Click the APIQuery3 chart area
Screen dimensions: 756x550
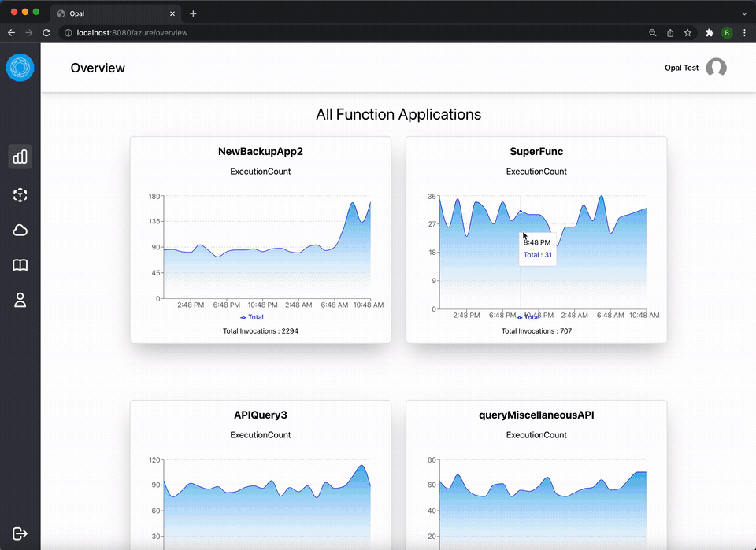[x=267, y=504]
